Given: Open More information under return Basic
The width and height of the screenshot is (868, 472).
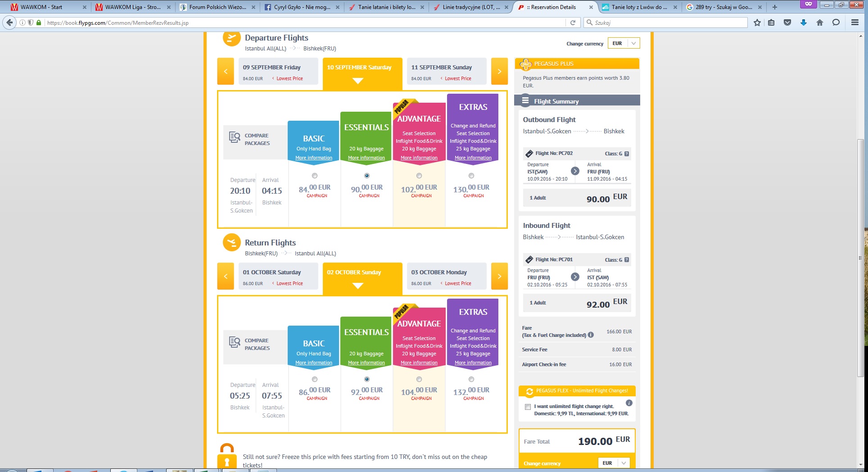Looking at the screenshot, I should [x=314, y=363].
